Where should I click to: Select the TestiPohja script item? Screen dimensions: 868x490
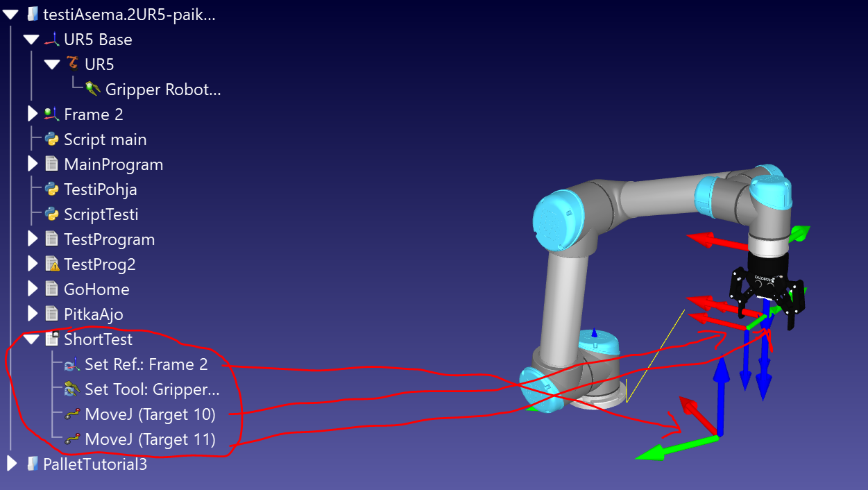[x=100, y=189]
